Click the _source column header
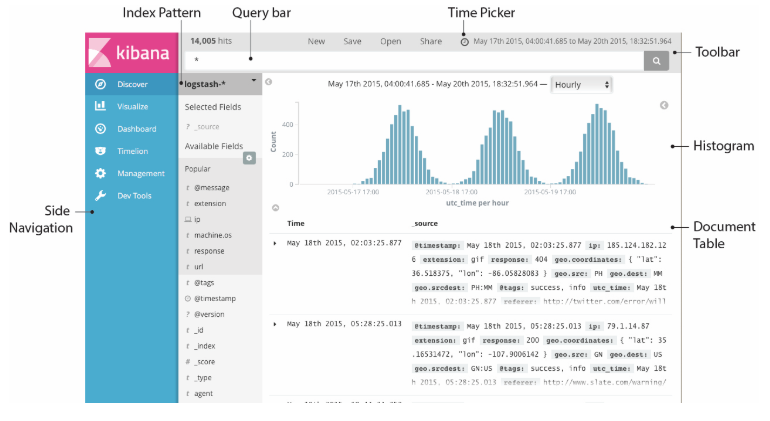This screenshot has height=421, width=770. tap(425, 223)
